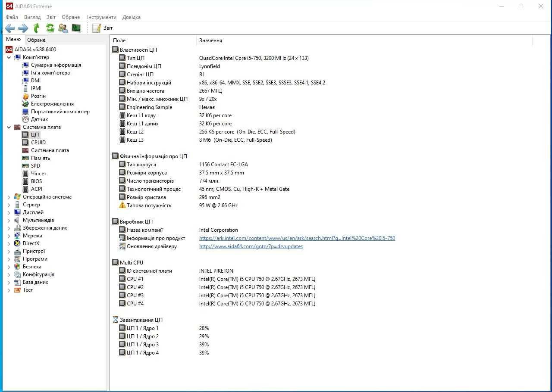552x392 pixels.
Task: Collapse the Системна плата tree node
Action: [9, 127]
